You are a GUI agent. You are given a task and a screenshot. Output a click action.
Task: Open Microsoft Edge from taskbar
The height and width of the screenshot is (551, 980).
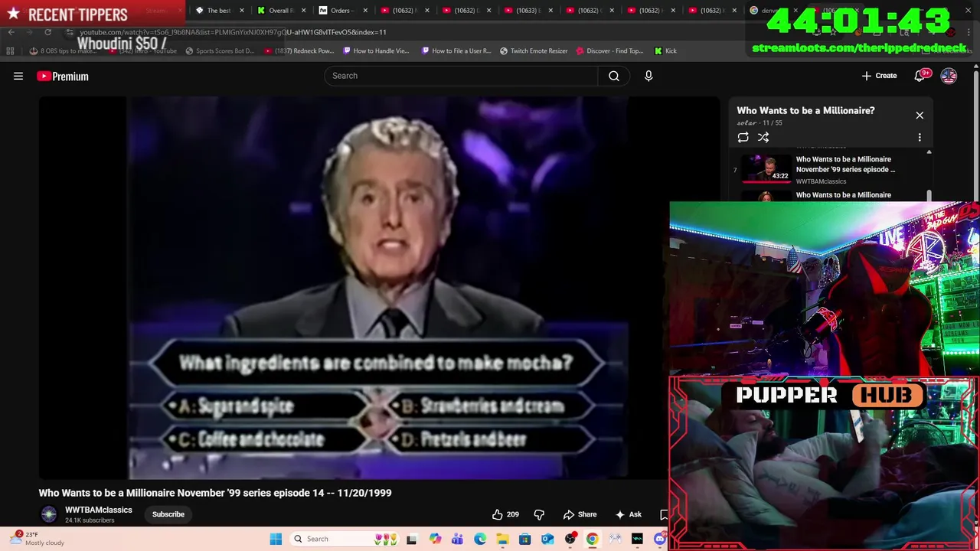click(x=480, y=539)
